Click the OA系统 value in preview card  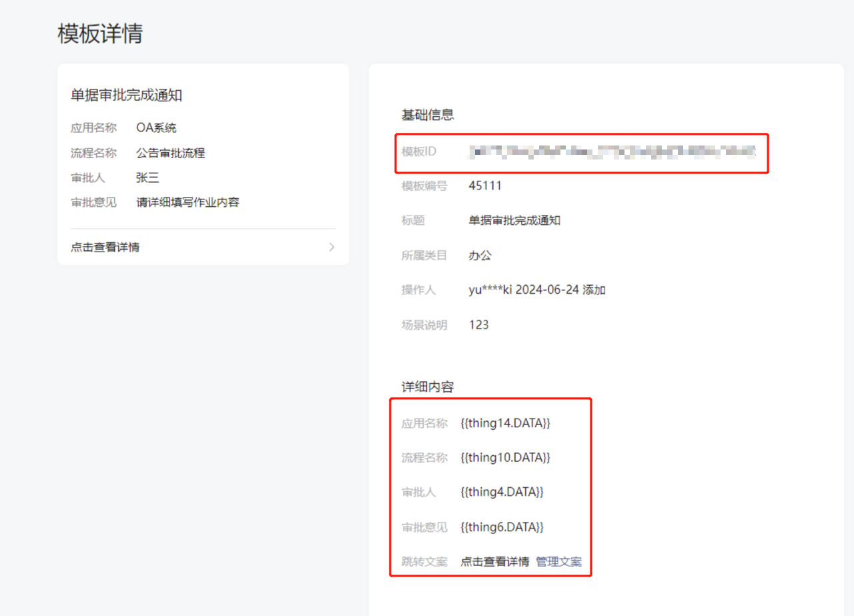[156, 127]
